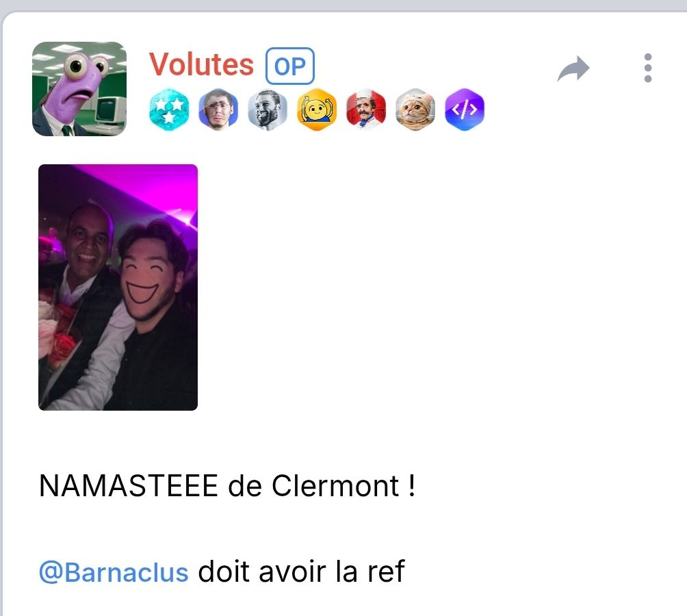Click the Volutes username
687x616 pixels.
pos(201,65)
